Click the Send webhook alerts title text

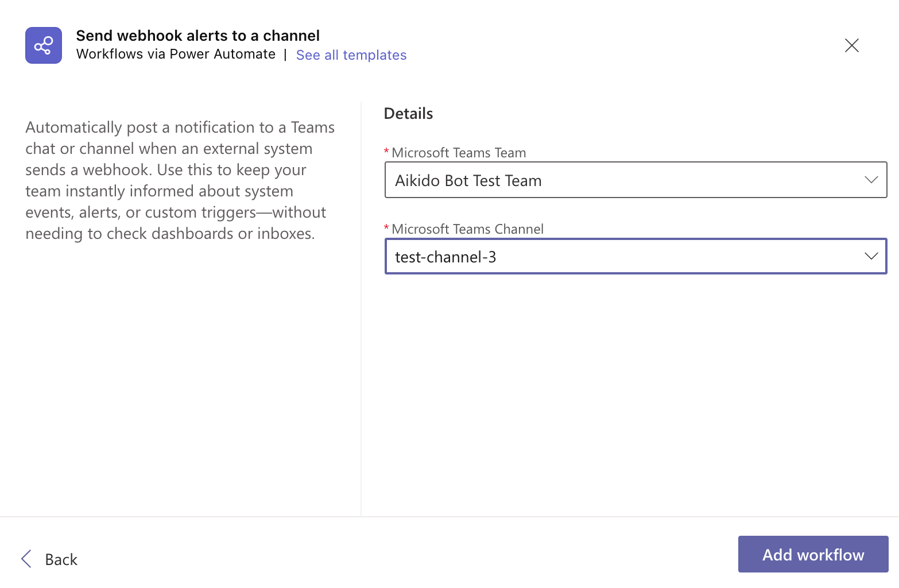point(197,36)
